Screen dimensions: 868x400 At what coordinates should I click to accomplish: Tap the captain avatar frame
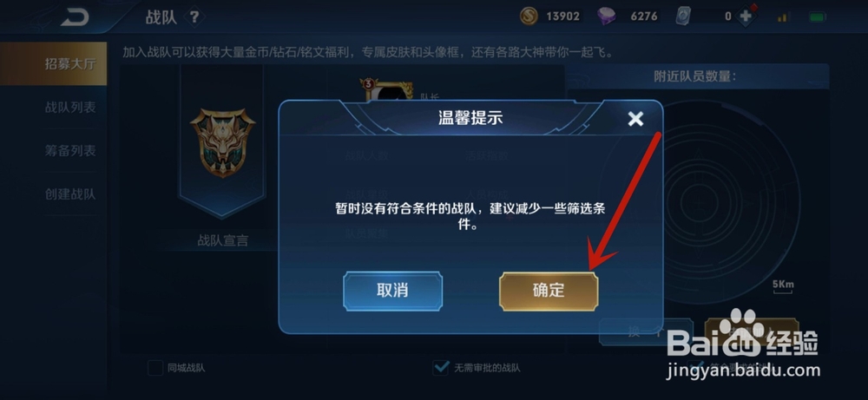coord(386,89)
